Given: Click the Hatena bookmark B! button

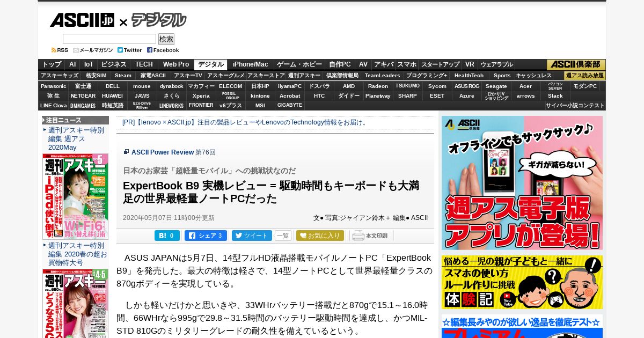Looking at the screenshot, I should [x=167, y=236].
